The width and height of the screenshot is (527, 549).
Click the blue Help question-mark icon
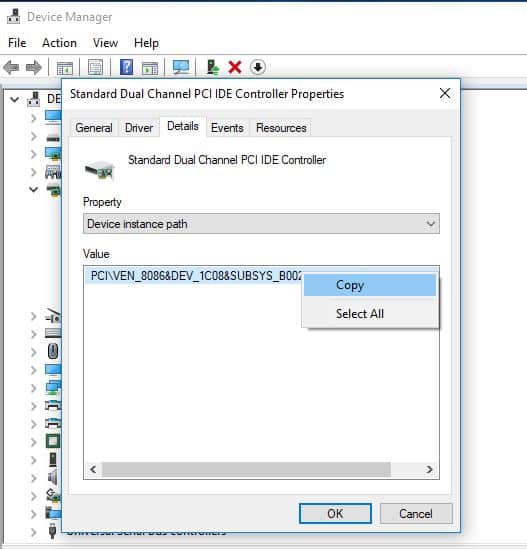coord(126,67)
